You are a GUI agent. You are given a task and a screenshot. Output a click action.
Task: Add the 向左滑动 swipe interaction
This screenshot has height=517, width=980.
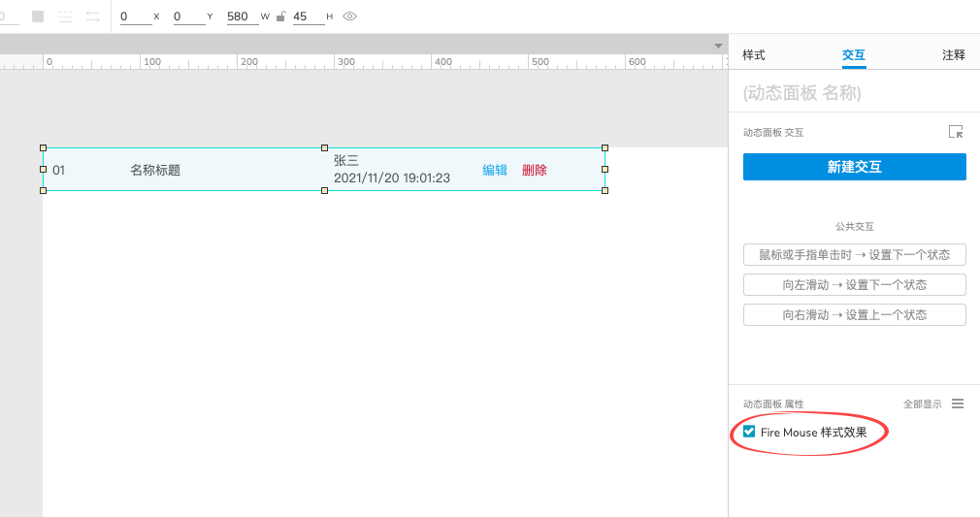(x=854, y=285)
